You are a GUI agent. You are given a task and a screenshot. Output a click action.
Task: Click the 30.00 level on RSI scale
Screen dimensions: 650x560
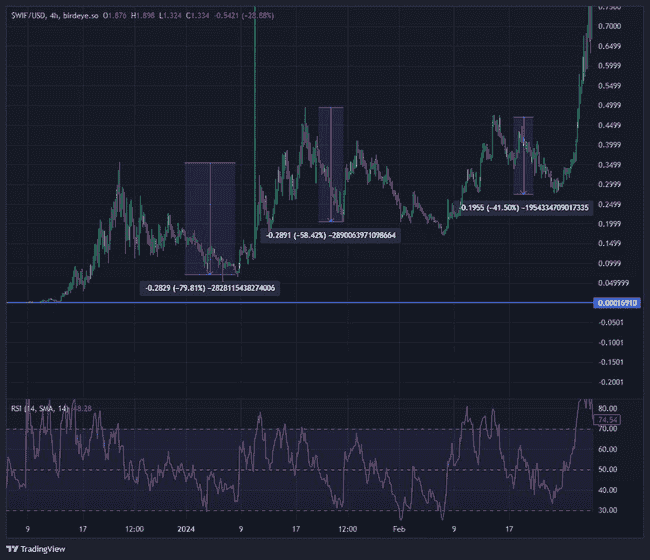pyautogui.click(x=608, y=510)
